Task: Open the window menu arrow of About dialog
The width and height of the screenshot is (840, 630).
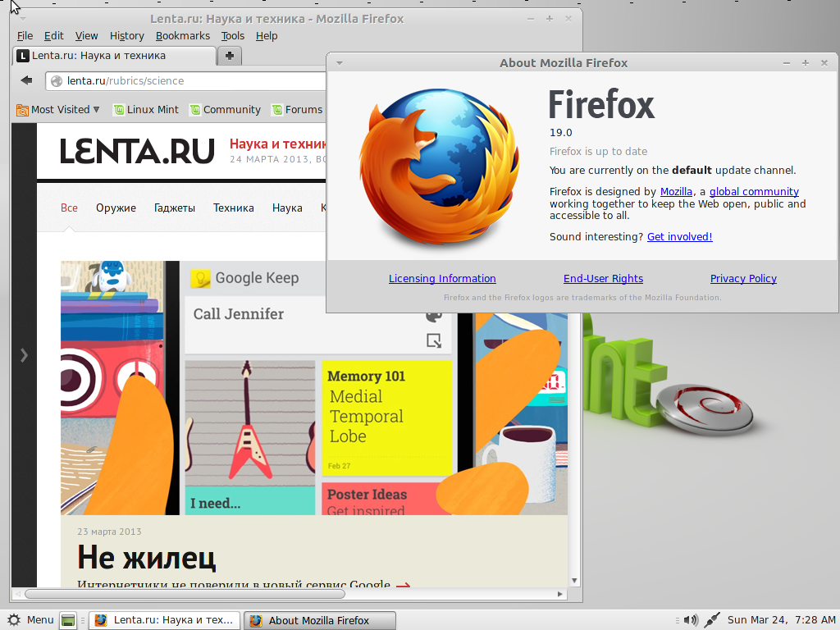Action: point(339,63)
